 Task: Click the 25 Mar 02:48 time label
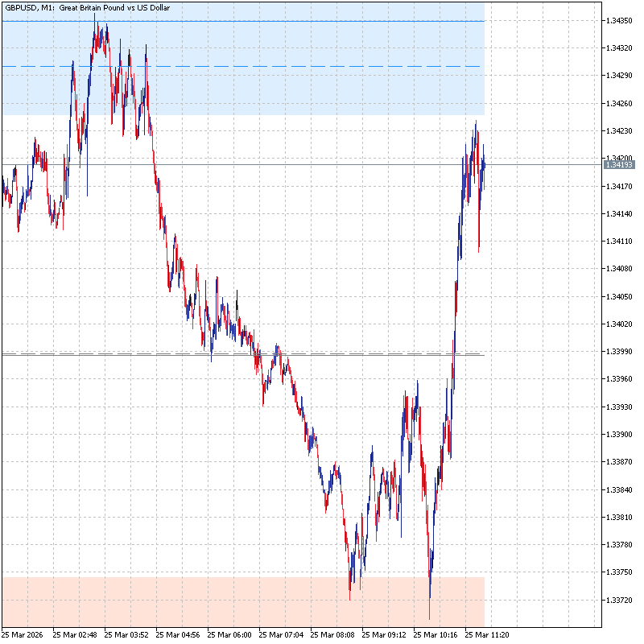[75, 634]
